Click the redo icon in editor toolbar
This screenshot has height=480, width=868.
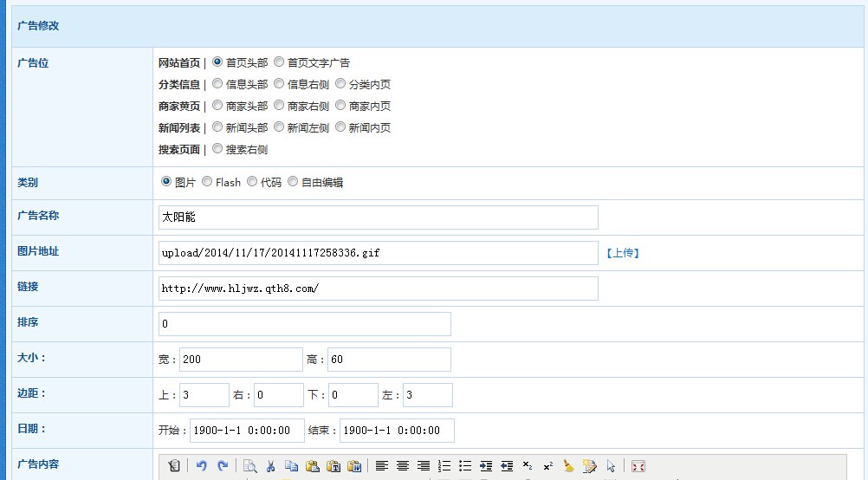pos(222,466)
